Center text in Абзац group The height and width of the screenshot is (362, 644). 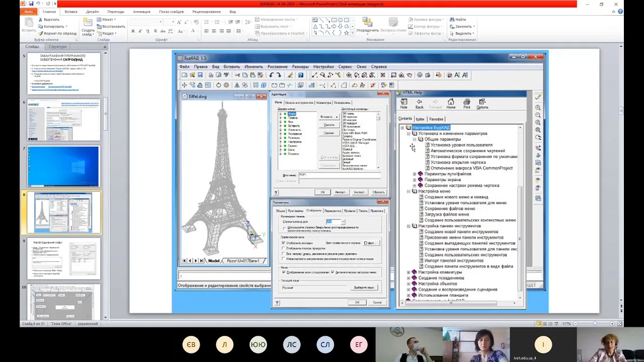click(x=214, y=31)
